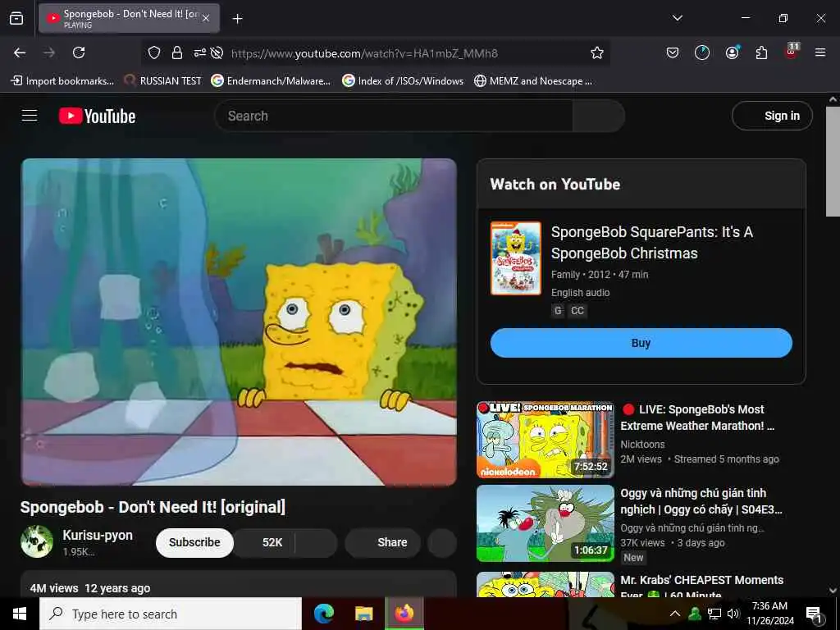Click the blue Buy button
Screen dimensions: 840x630
[641, 343]
